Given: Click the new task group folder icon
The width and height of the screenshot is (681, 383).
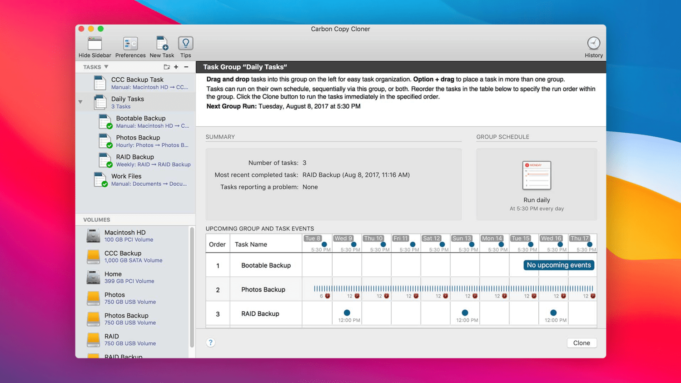Looking at the screenshot, I should coord(166,67).
